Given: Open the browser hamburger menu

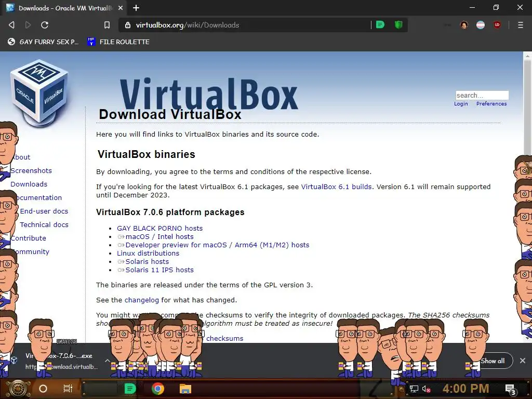Looking at the screenshot, I should coord(520,25).
